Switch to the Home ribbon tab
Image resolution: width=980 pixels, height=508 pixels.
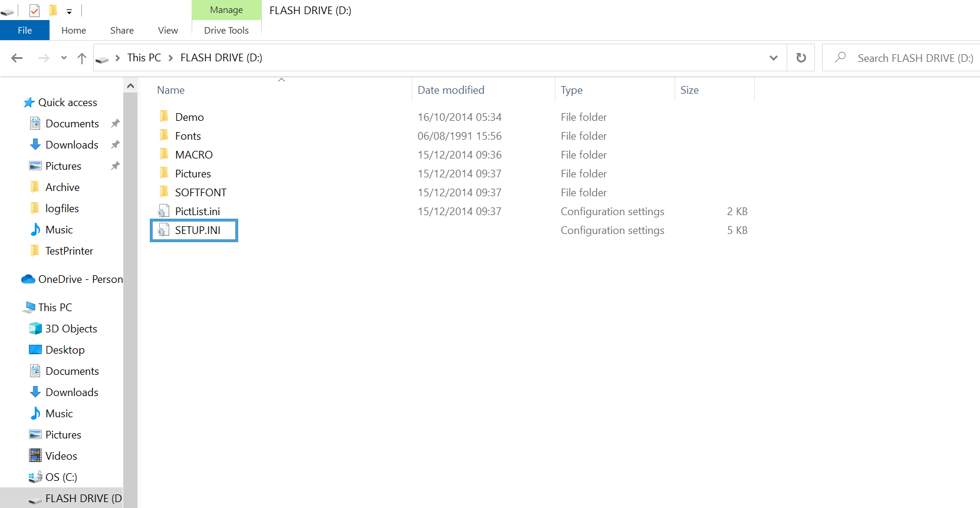pyautogui.click(x=74, y=30)
